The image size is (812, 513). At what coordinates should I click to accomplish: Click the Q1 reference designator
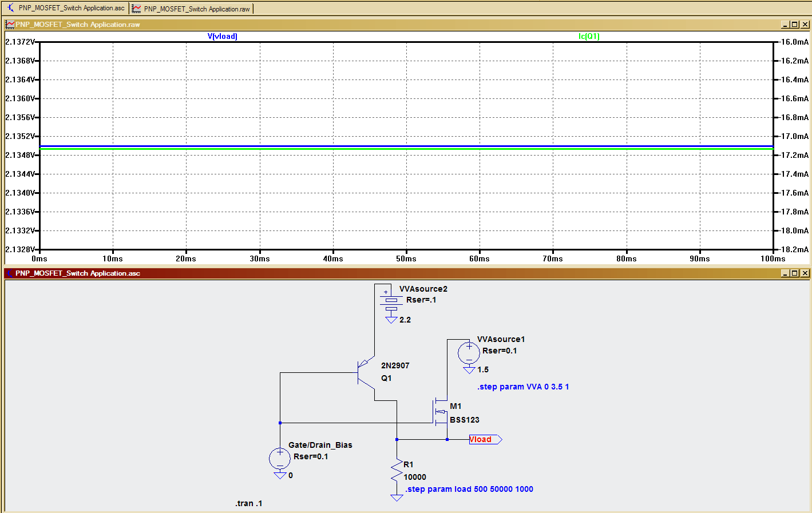click(x=386, y=378)
